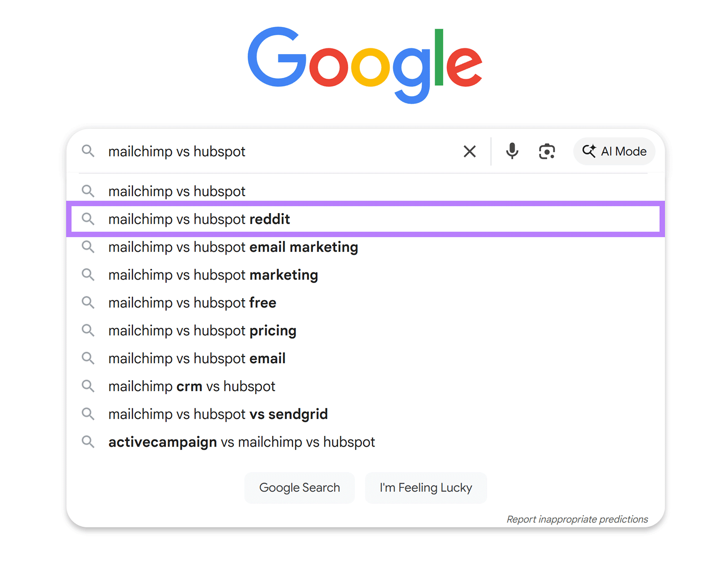Click the search icon next to 'activecampaign vs mailchimp vs hubspot'
This screenshot has height=564, width=728.
[x=88, y=442]
